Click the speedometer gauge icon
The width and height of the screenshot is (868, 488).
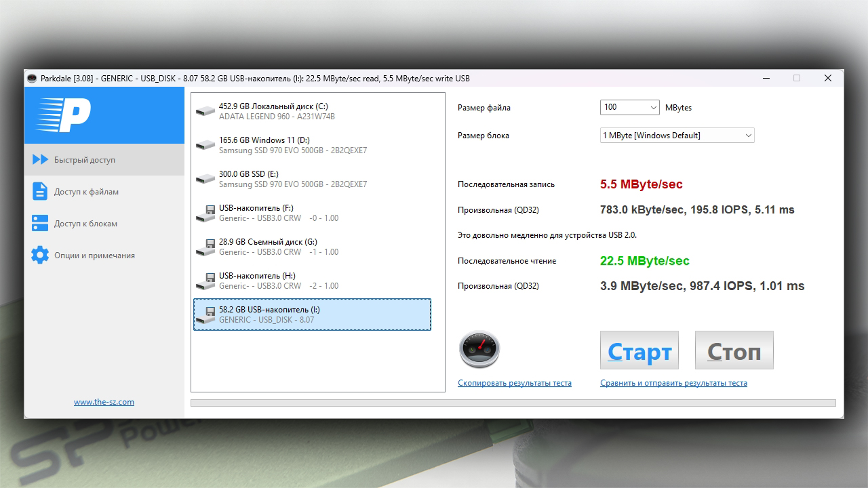click(479, 350)
